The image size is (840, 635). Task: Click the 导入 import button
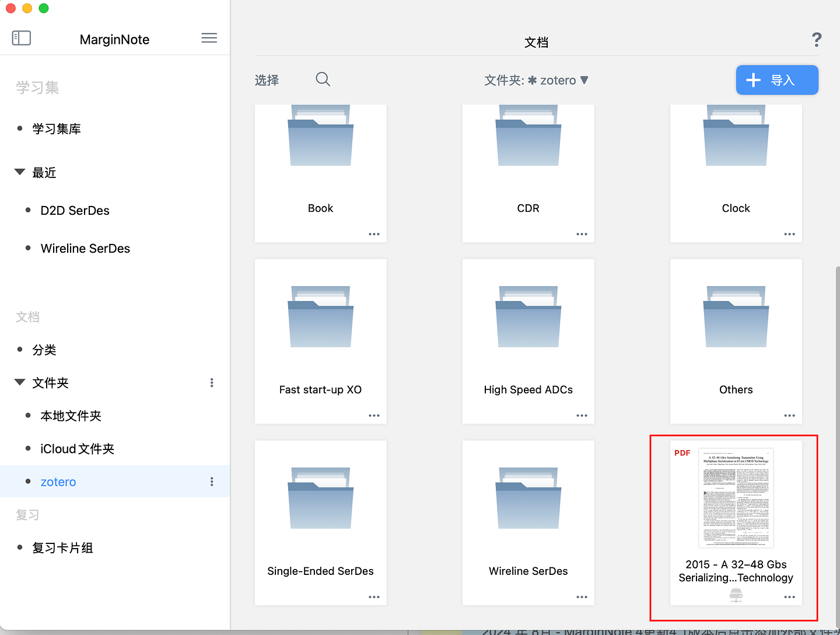[x=777, y=80]
